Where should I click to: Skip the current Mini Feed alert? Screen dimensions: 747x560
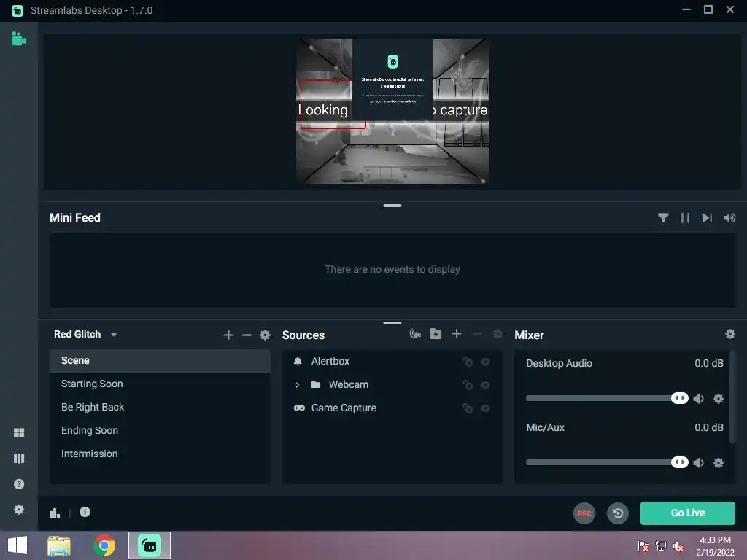pos(707,217)
